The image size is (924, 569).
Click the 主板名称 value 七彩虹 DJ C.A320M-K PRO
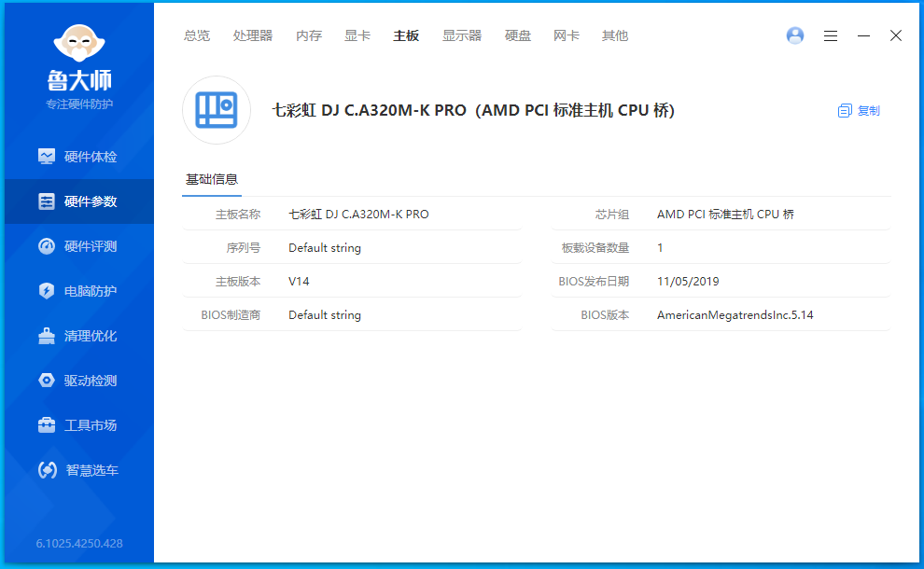358,215
